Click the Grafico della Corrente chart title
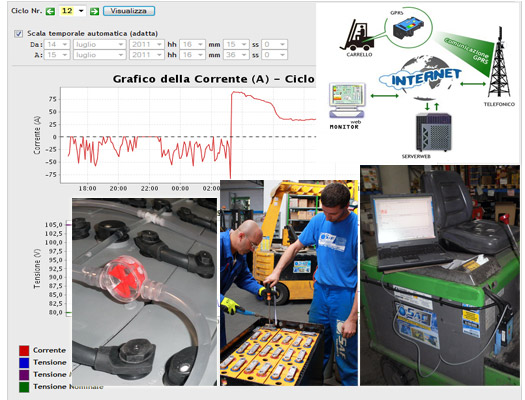 [x=214, y=79]
